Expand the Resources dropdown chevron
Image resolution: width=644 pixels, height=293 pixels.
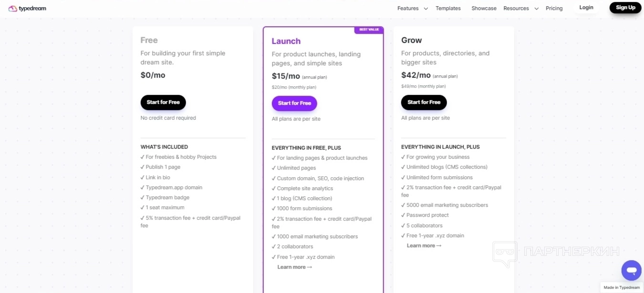coord(536,9)
